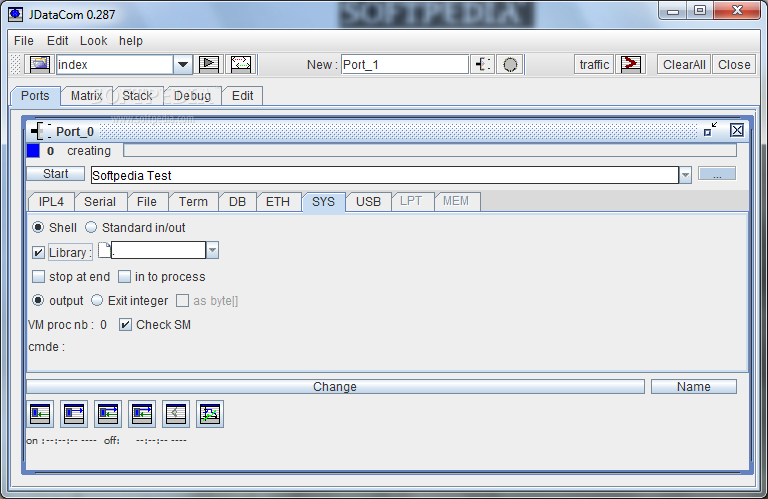
Task: Click the Port_0 connector title icon
Action: [41, 131]
